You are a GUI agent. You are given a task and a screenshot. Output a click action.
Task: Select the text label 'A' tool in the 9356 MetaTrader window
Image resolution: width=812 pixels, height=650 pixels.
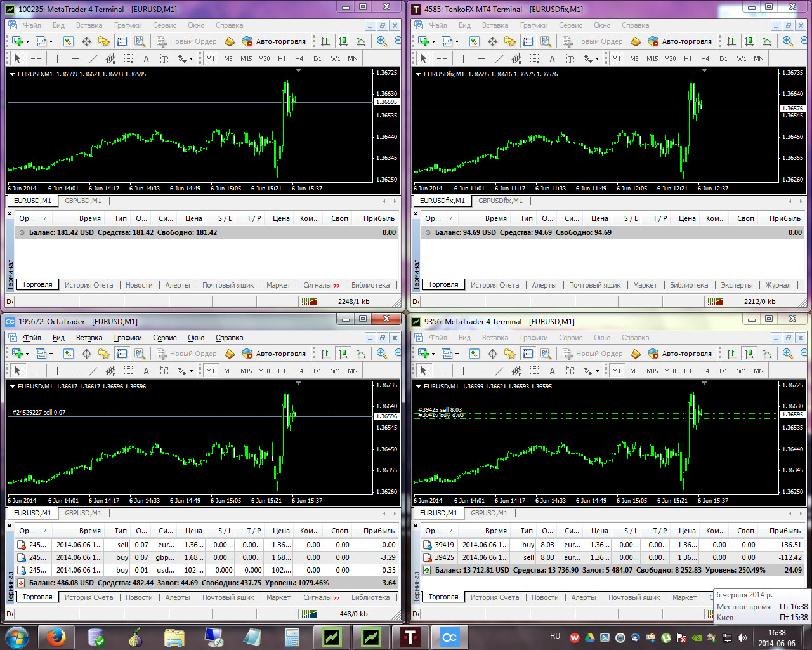[552, 371]
